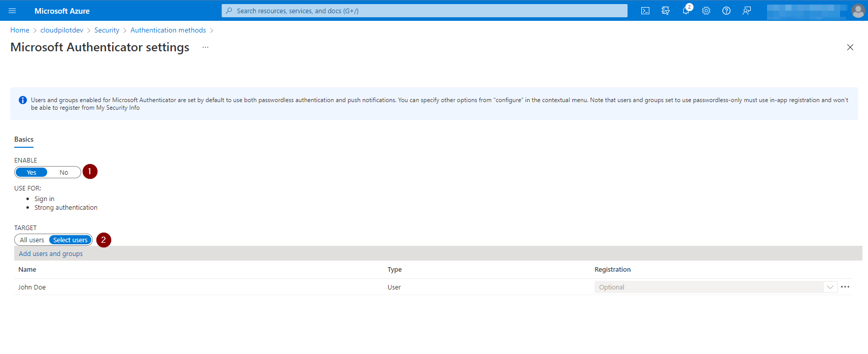Click the Registration column header
This screenshot has height=354, width=868.
point(613,270)
